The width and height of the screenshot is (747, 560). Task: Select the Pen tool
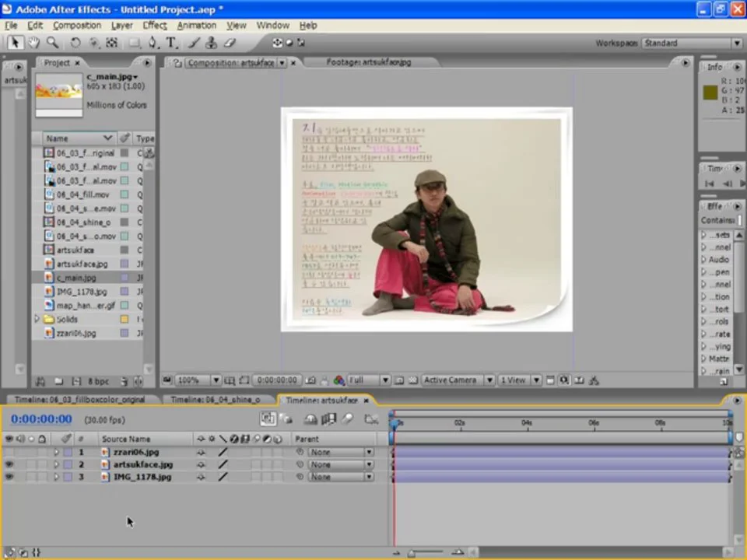pyautogui.click(x=153, y=43)
